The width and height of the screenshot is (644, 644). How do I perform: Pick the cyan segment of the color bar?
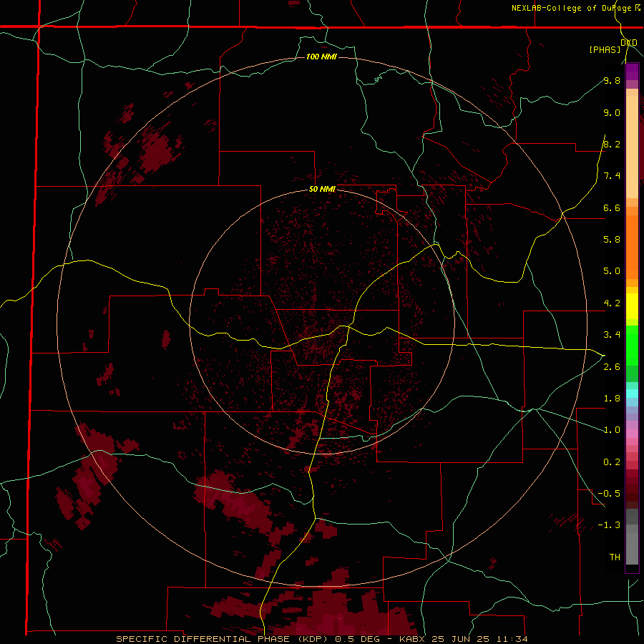632,394
